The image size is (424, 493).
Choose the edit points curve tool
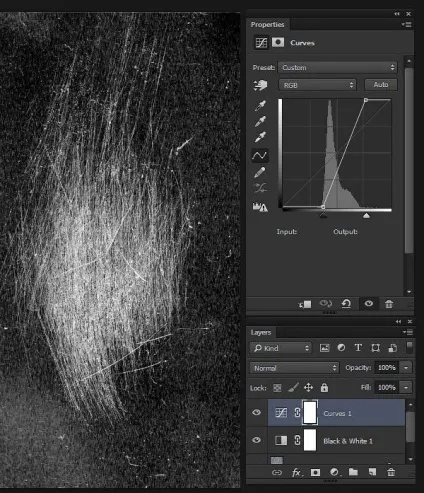pos(260,155)
